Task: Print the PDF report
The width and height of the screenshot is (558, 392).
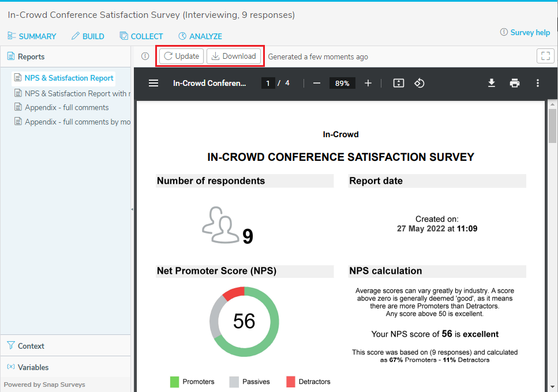Action: coord(515,83)
